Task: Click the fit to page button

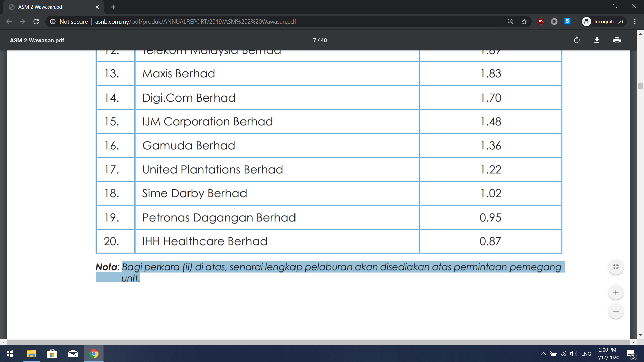Action: (616, 267)
